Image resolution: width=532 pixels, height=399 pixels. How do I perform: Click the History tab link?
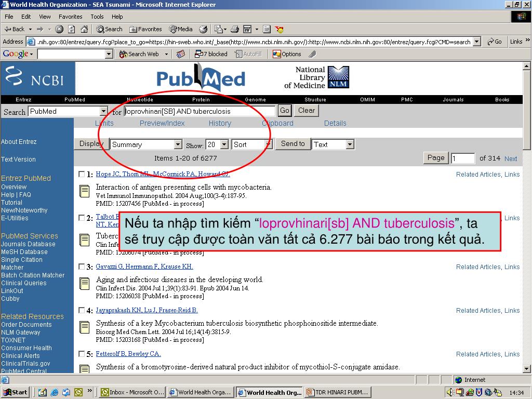[x=220, y=123]
